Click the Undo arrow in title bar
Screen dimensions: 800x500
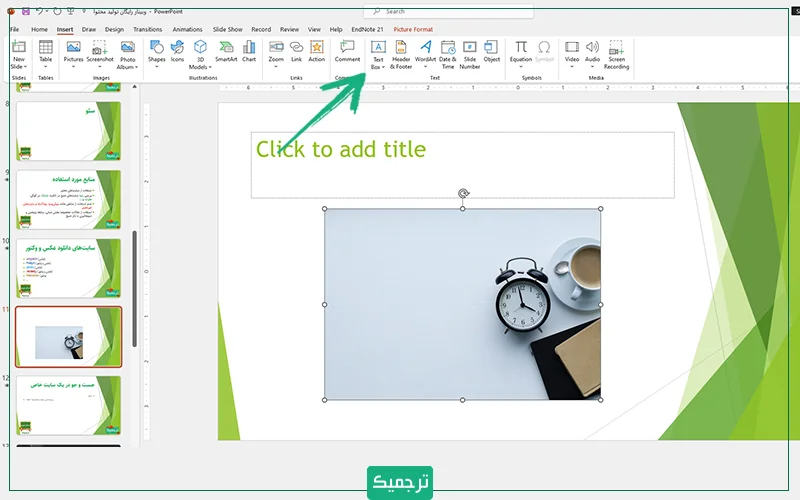coord(39,11)
